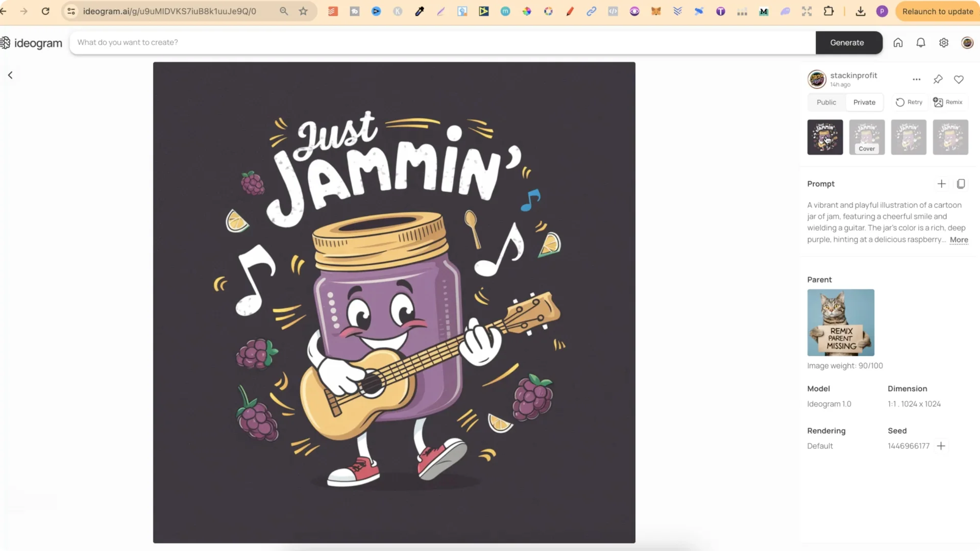Select the fourth variation thumbnail
The width and height of the screenshot is (980, 551).
coord(950,137)
